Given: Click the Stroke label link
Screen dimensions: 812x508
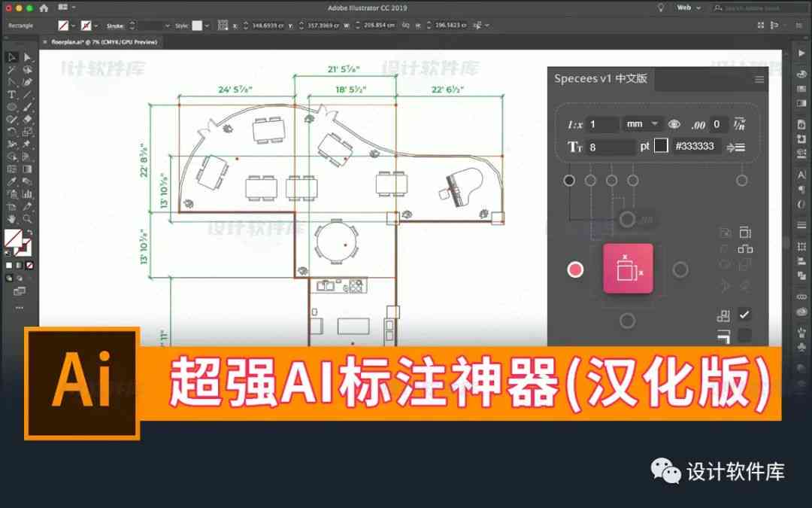Looking at the screenshot, I should (114, 26).
